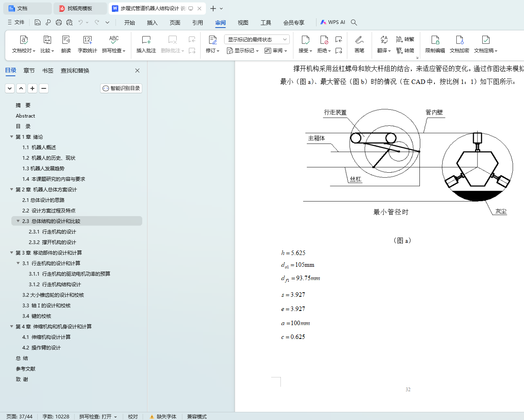Open the new tab plus button
The height and width of the screenshot is (420, 524).
click(x=213, y=9)
